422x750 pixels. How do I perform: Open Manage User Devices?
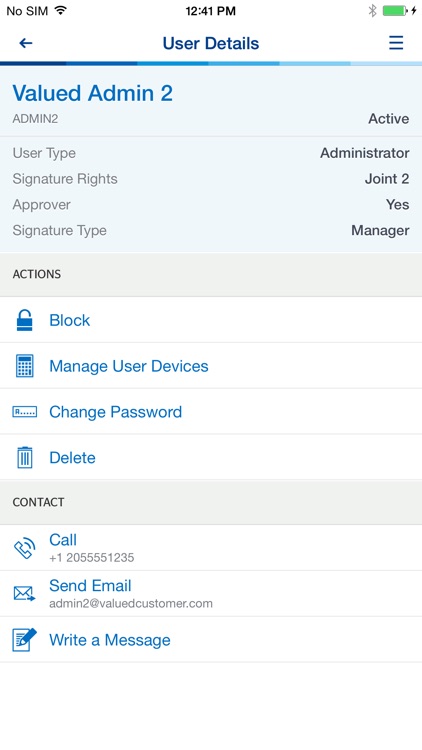point(211,366)
